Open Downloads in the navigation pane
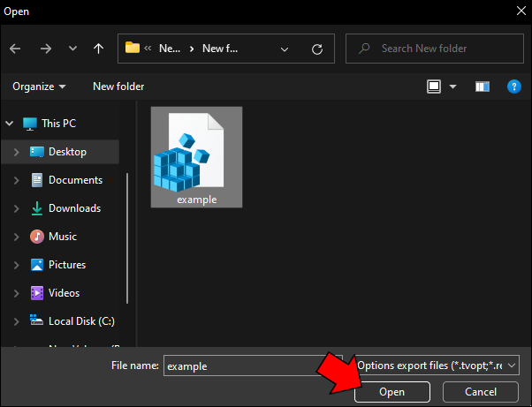This screenshot has width=532, height=407. tap(74, 208)
